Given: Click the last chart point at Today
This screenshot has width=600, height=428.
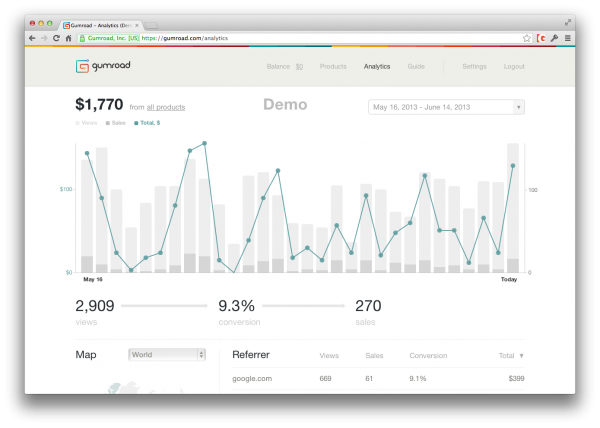Looking at the screenshot, I should pyautogui.click(x=513, y=166).
